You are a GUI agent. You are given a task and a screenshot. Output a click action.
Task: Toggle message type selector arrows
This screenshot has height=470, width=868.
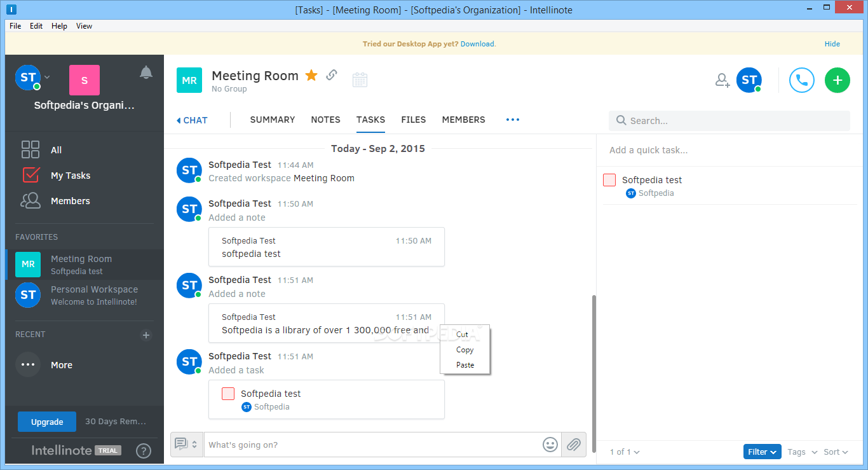point(194,445)
